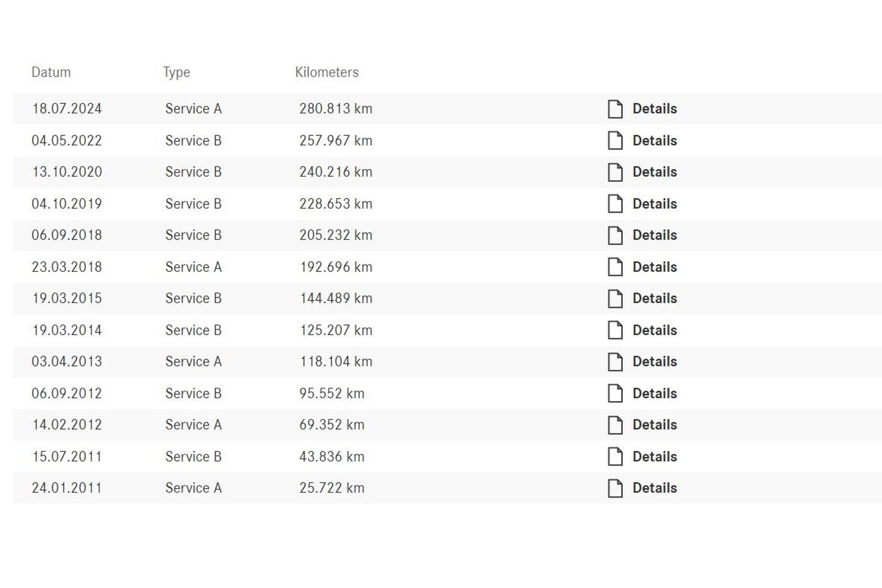Click the document icon for 04.05.2022 service
The width and height of the screenshot is (882, 588).
615,141
